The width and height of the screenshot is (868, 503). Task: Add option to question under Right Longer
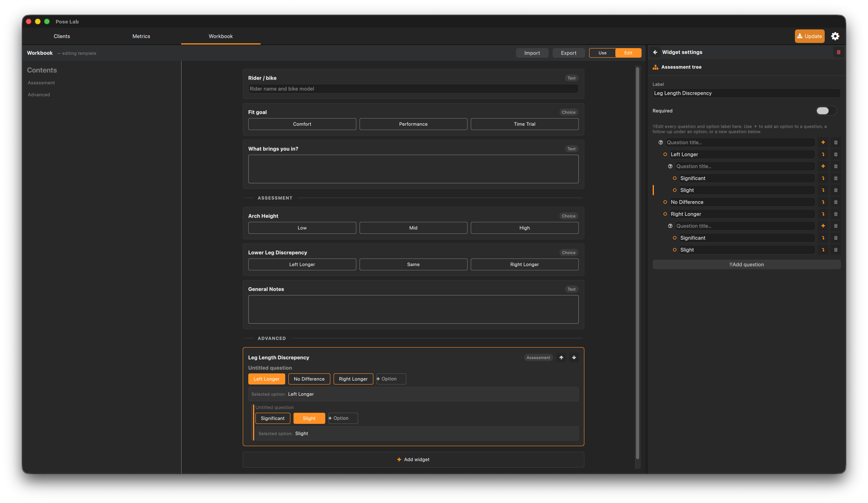click(x=823, y=226)
